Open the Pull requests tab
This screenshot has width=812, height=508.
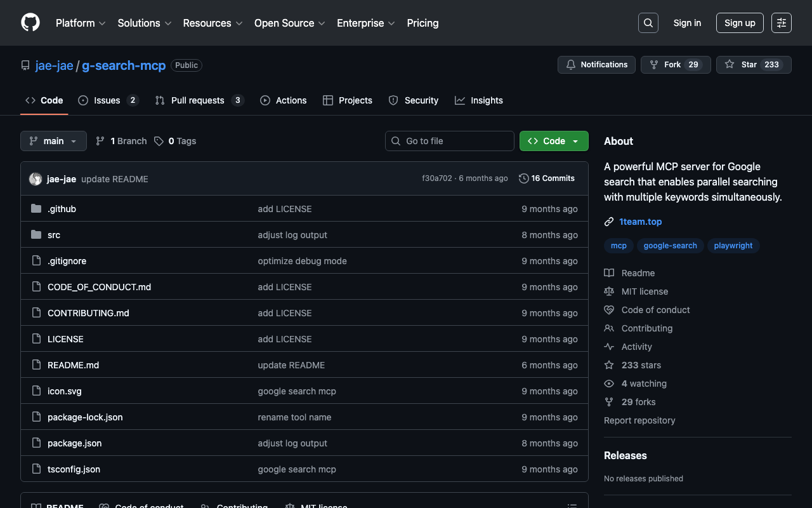tap(198, 100)
